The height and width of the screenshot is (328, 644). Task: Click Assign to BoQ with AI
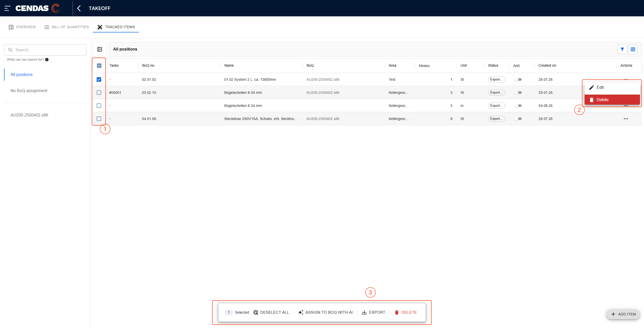326,312
